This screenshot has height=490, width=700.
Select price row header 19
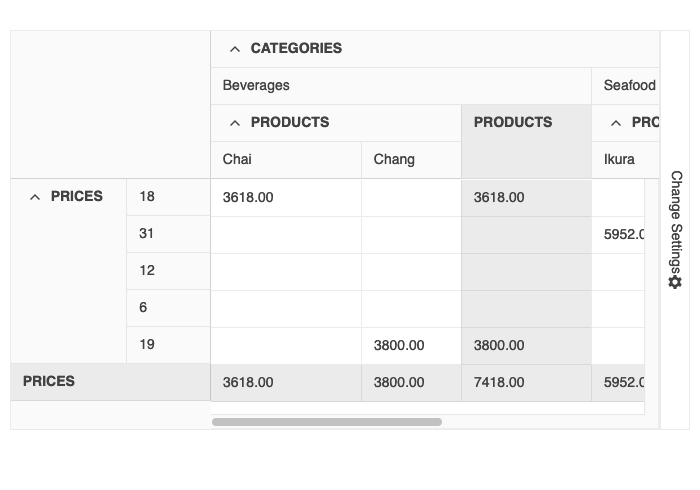pyautogui.click(x=147, y=345)
